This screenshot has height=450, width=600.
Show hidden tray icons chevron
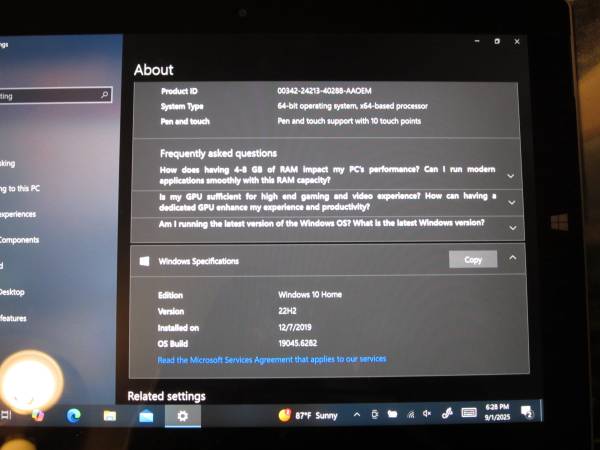click(358, 414)
